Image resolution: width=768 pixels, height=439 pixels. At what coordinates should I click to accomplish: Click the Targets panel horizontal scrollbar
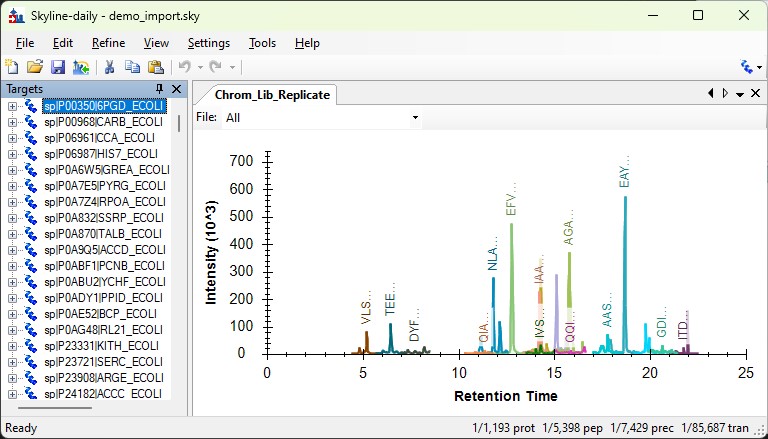(x=55, y=408)
